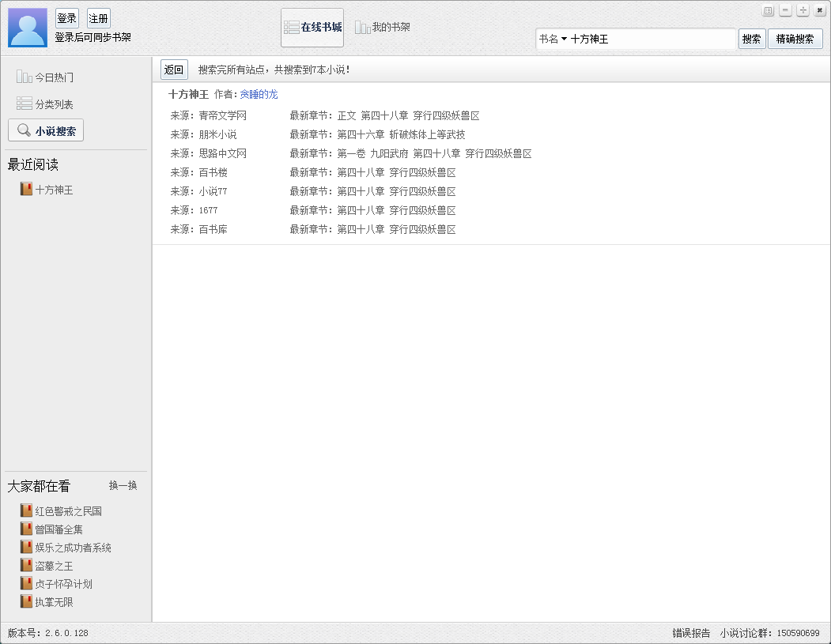Click book icon beside recent 十方神王
Image resolution: width=831 pixels, height=644 pixels.
point(27,189)
